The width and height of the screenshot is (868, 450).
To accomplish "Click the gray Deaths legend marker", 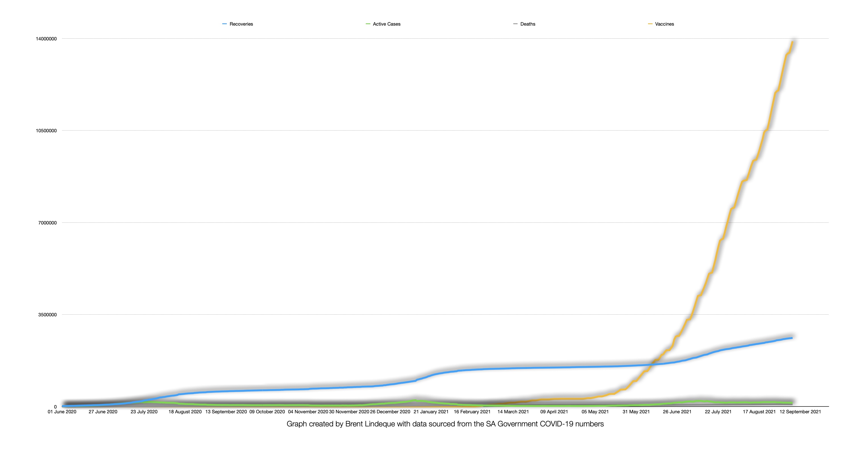I will tap(515, 24).
